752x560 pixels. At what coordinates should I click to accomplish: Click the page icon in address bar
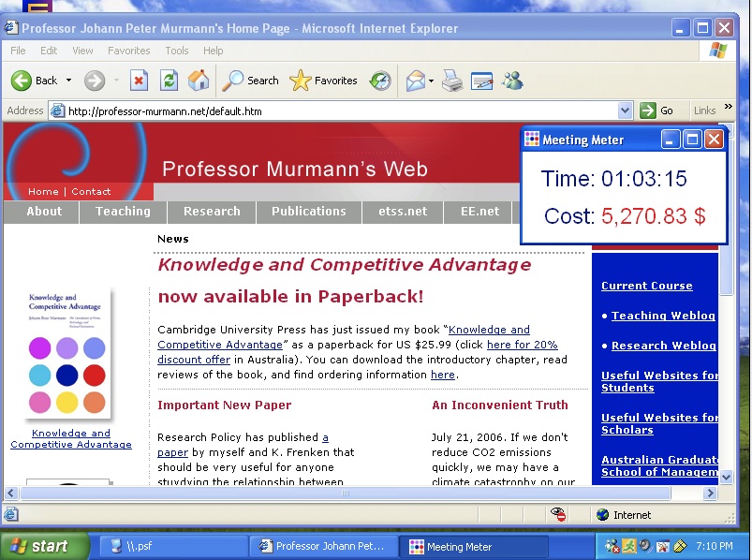pos(57,111)
